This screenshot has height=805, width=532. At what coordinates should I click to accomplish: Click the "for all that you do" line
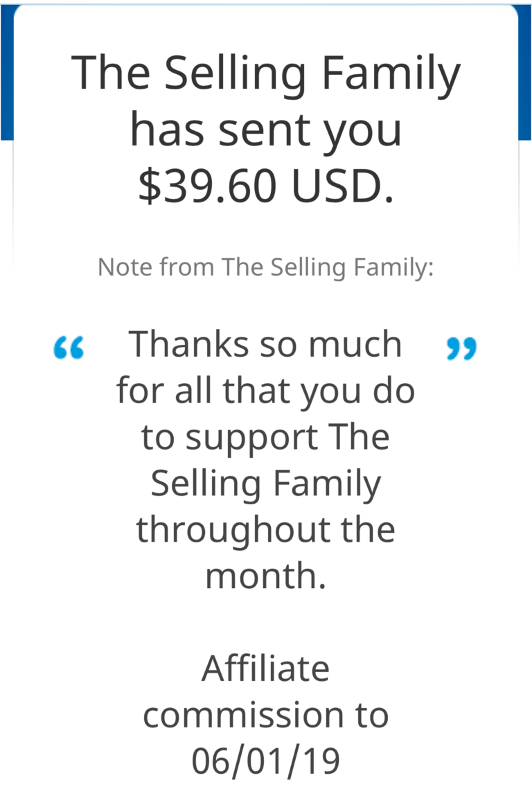pos(265,391)
